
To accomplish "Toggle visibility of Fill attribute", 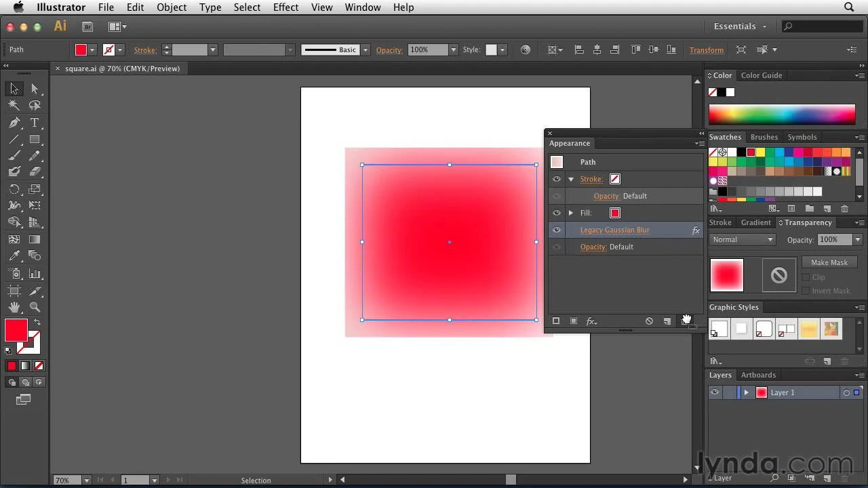I will point(557,213).
